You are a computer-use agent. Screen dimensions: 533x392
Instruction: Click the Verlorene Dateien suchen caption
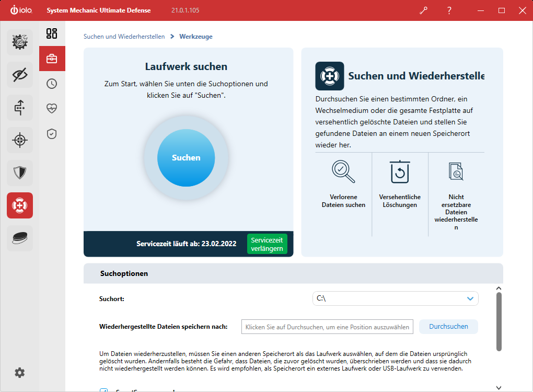(343, 201)
